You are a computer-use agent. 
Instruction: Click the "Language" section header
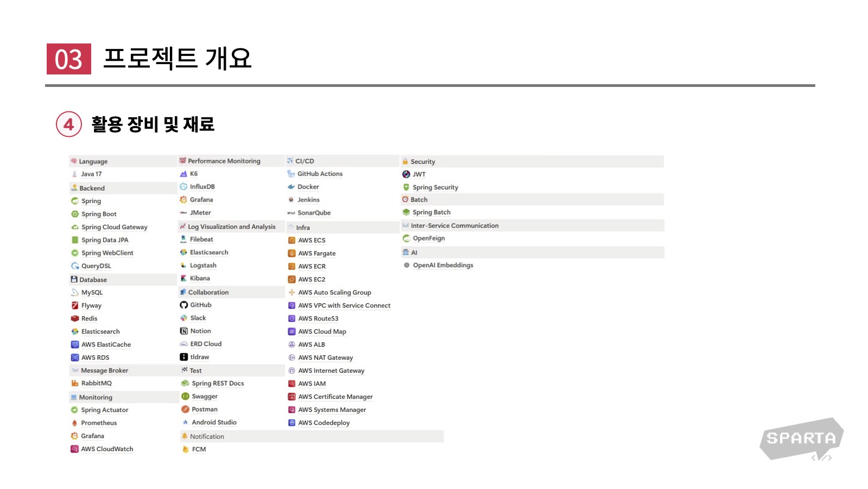click(x=123, y=161)
